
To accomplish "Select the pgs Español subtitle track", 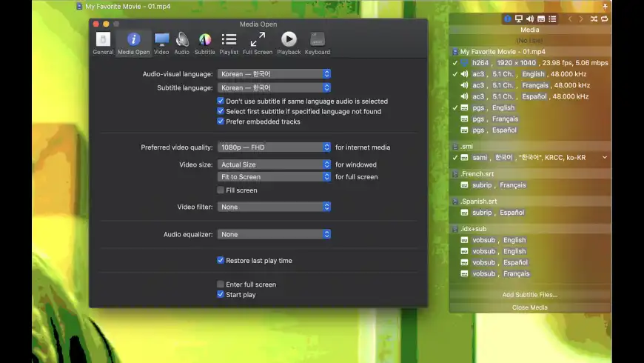I will (530, 130).
